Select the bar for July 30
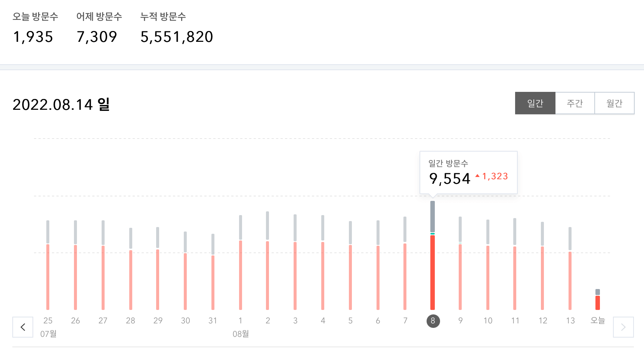Viewport: 644px width, 354px height. (185, 271)
